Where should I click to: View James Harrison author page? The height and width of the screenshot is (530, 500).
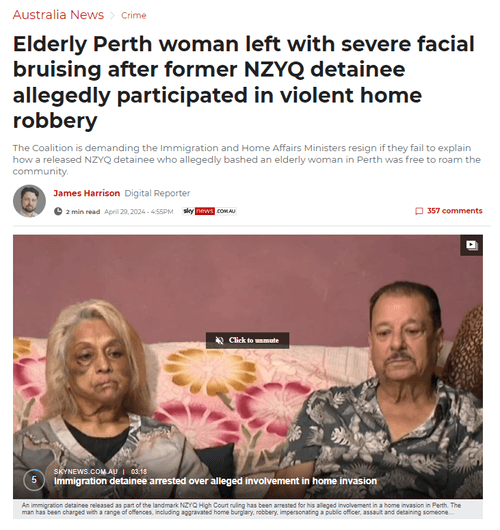pos(87,193)
